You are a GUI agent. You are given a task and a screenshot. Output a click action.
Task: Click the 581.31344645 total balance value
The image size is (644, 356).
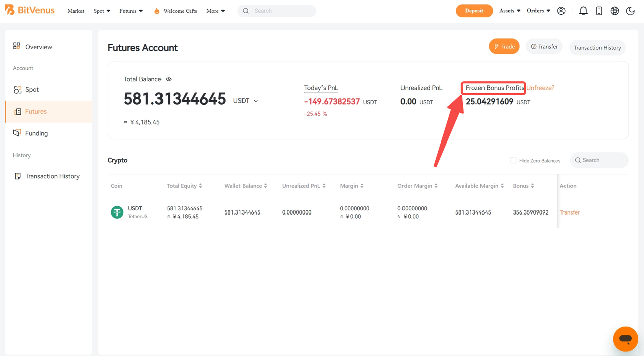(175, 99)
